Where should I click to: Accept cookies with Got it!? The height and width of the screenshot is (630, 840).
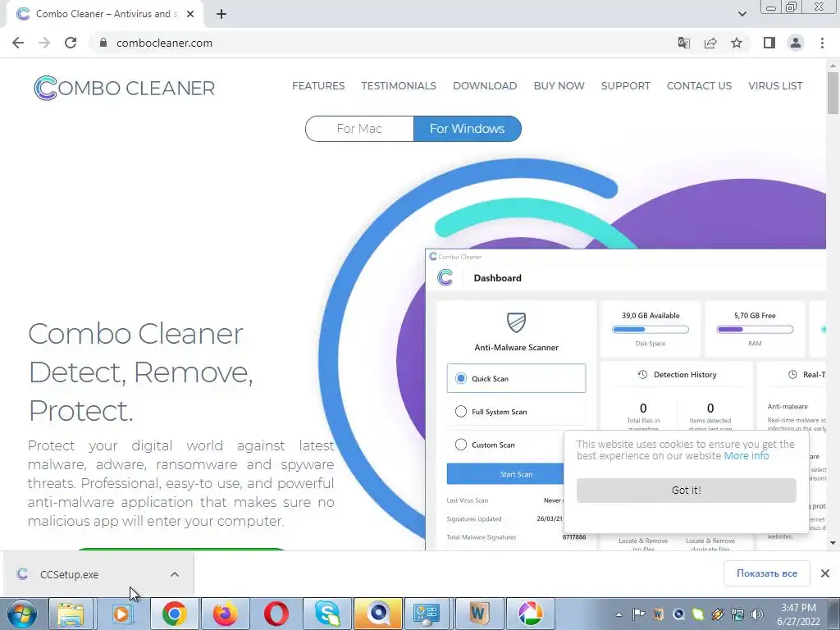click(687, 491)
